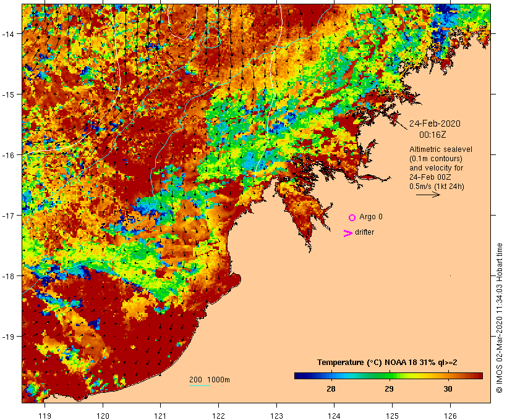This screenshot has height=420, width=507.
Task: Click the cyan 200 1000m depth line
Action: coord(200,385)
